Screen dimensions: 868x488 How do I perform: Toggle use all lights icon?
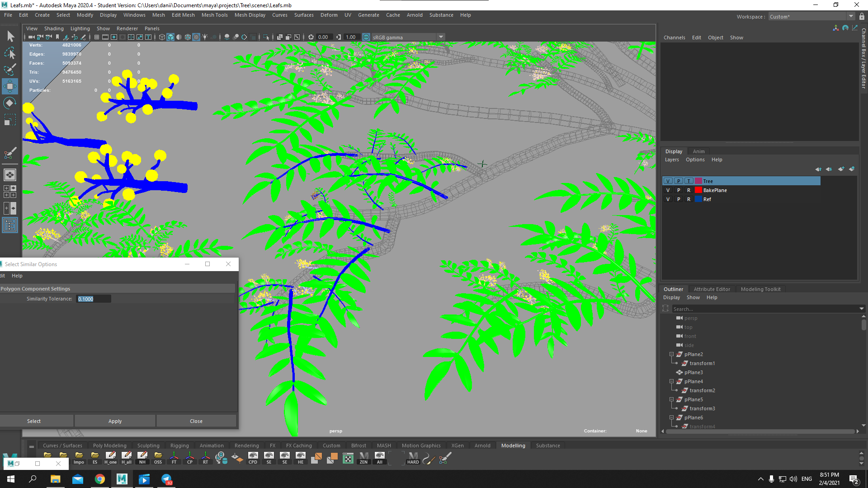[205, 37]
